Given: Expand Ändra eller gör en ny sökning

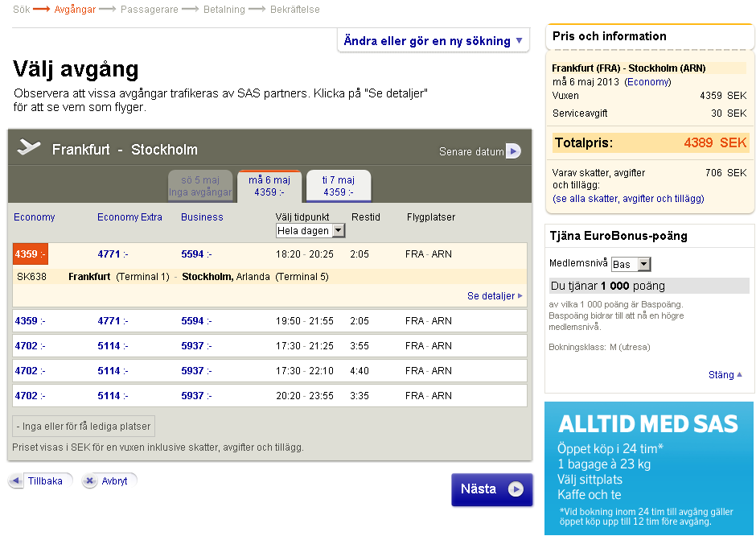Looking at the screenshot, I should [433, 41].
